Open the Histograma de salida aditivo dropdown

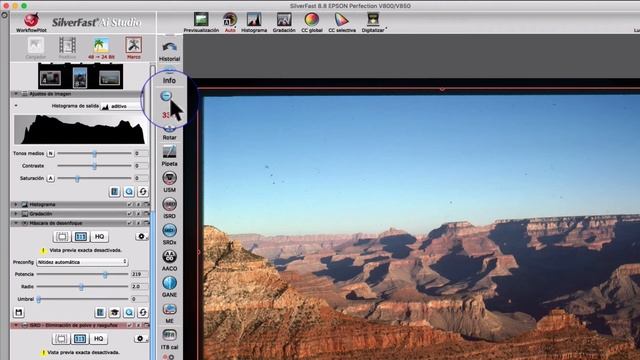tap(121, 106)
